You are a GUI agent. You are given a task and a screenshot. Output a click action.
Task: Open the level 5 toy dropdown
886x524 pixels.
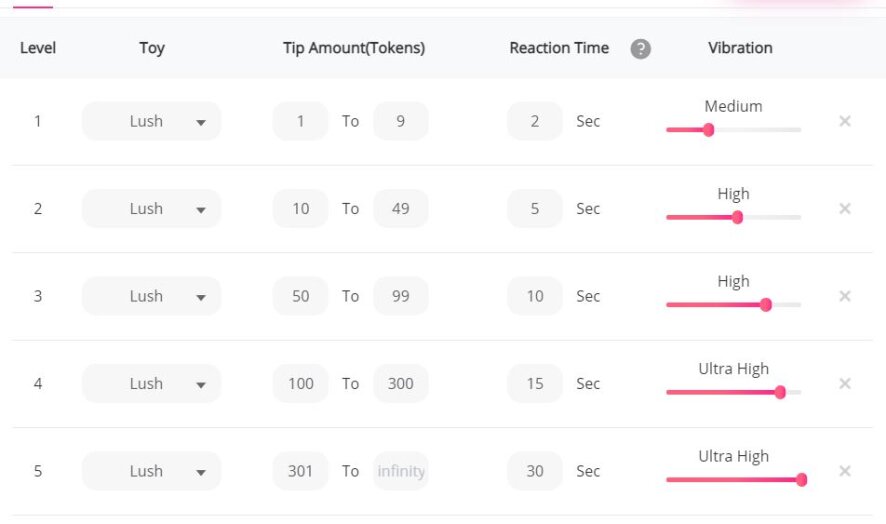pyautogui.click(x=151, y=471)
